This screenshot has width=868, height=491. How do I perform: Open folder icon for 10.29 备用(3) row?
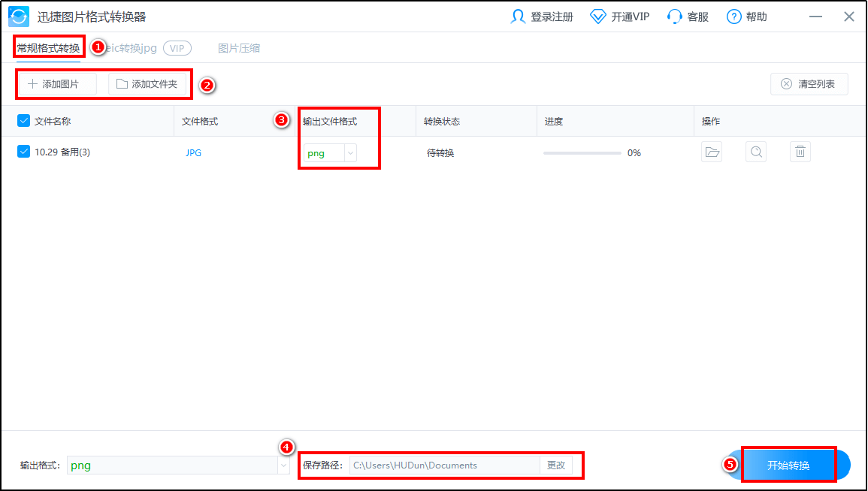[x=712, y=152]
